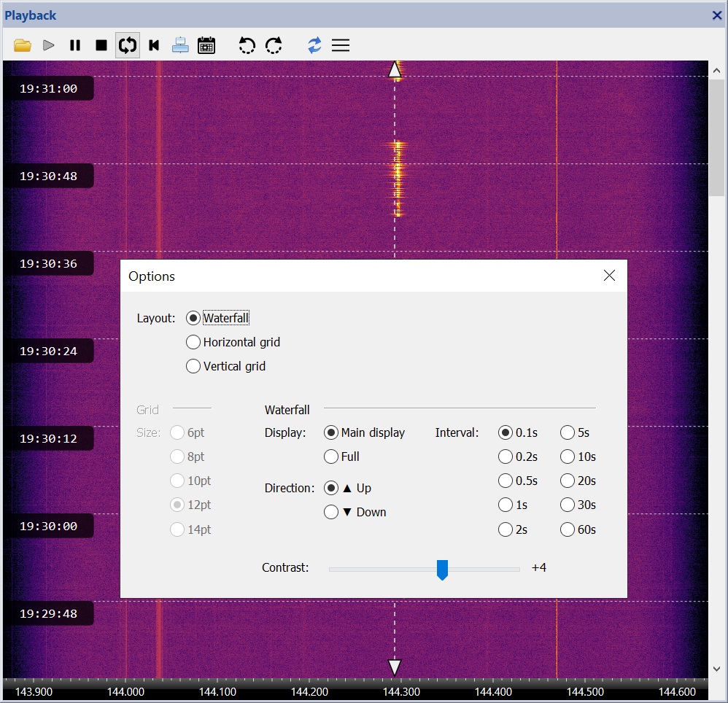Viewport: 728px width, 703px height.
Task: Stop the playback
Action: (x=101, y=46)
